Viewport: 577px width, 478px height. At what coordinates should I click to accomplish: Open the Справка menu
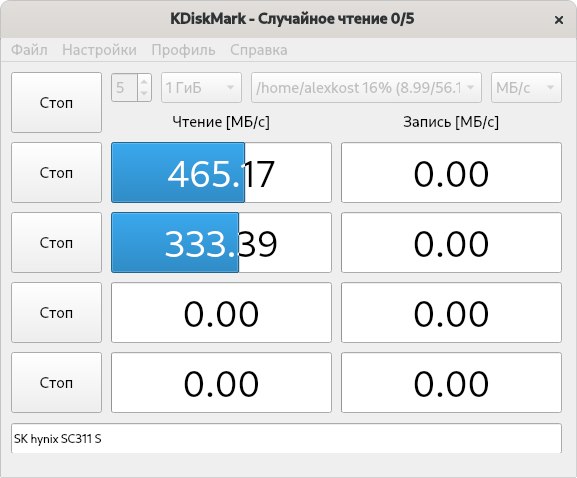click(259, 50)
